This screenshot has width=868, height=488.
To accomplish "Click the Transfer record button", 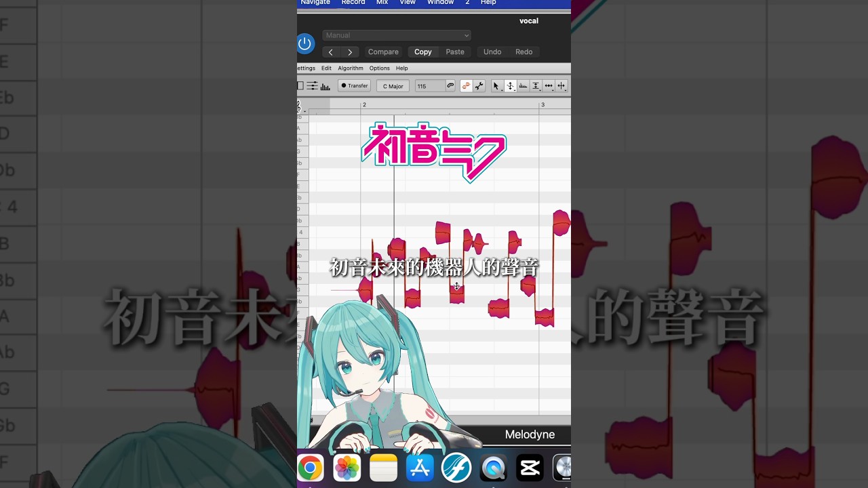I will (354, 86).
